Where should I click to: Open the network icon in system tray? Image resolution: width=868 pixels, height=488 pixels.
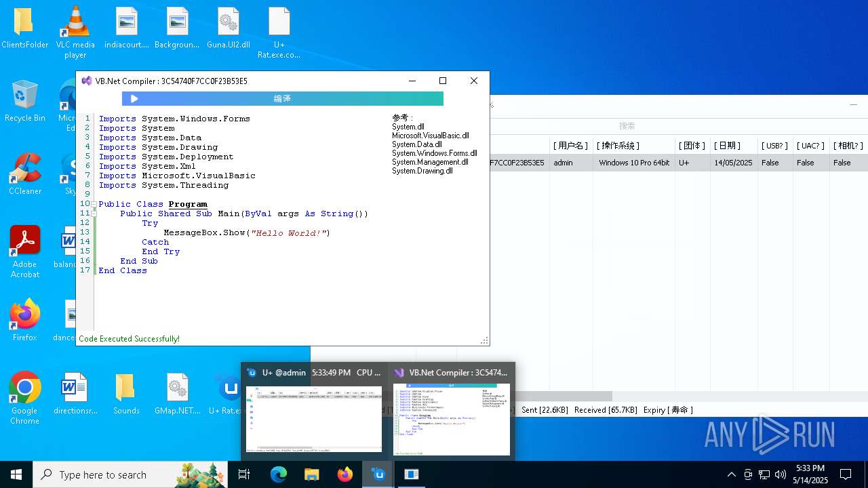click(x=764, y=474)
